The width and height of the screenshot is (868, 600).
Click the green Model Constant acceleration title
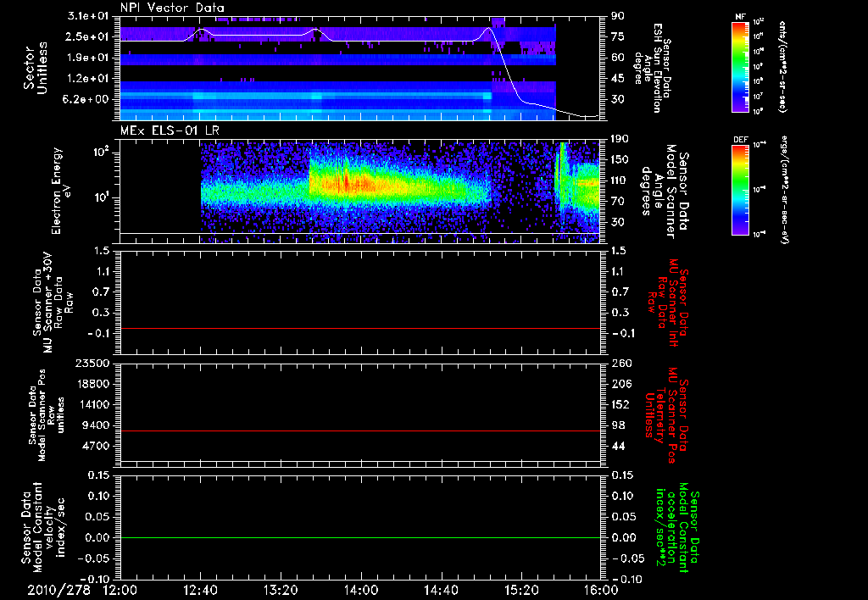(677, 529)
